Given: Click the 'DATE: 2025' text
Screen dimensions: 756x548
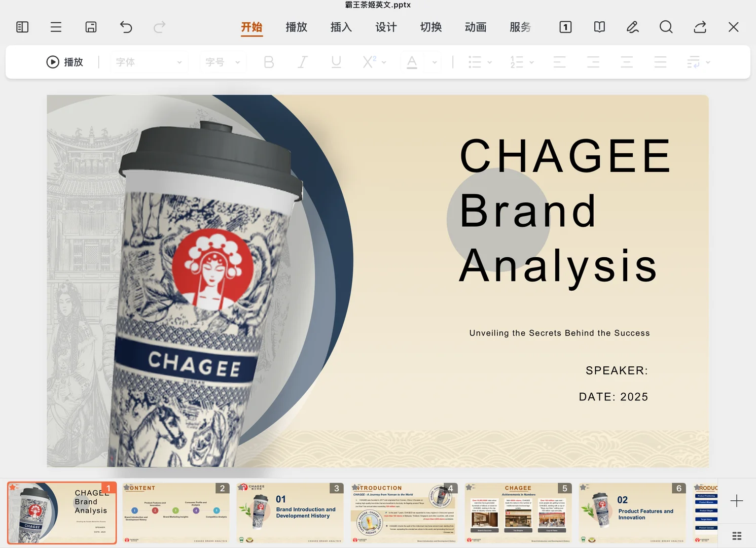Looking at the screenshot, I should pos(614,397).
